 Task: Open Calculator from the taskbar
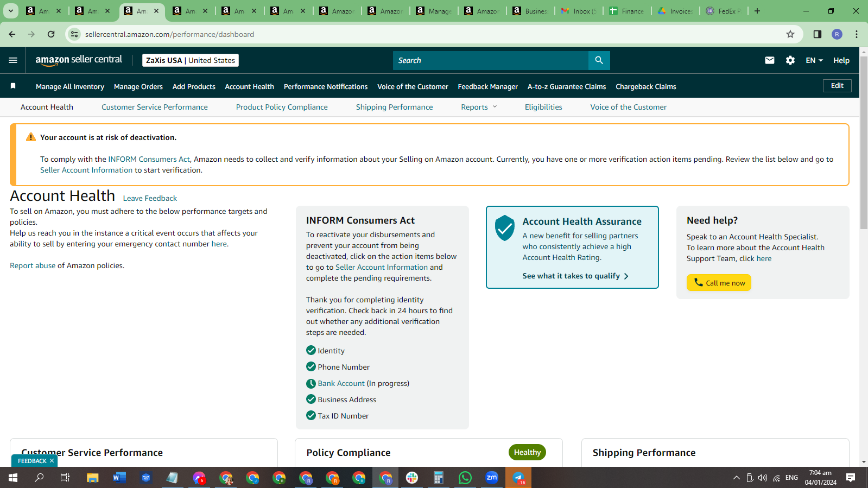(439, 478)
